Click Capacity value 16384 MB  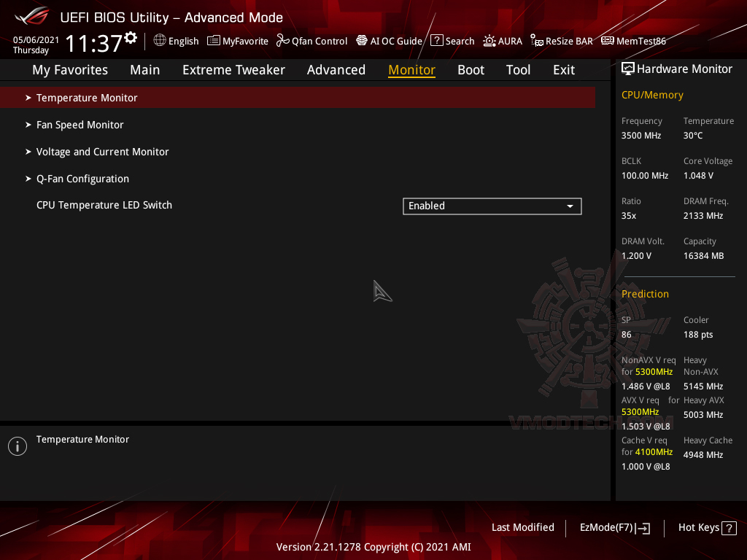(x=703, y=256)
